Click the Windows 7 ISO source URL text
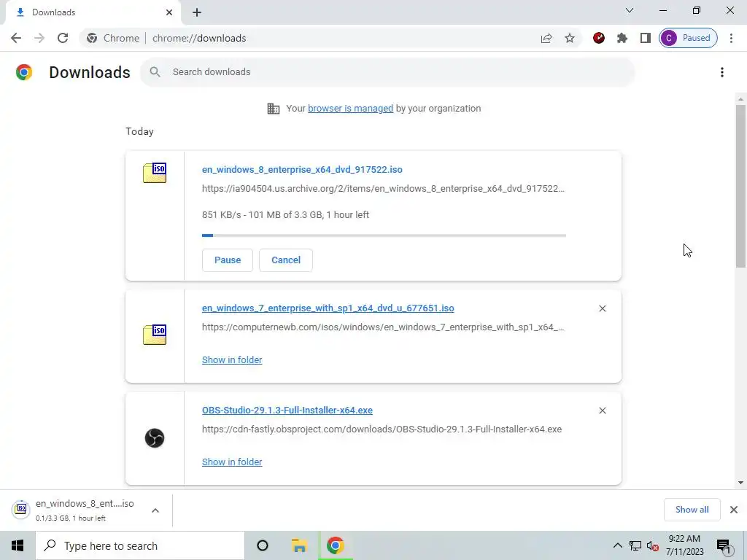This screenshot has width=747, height=560. [x=383, y=327]
